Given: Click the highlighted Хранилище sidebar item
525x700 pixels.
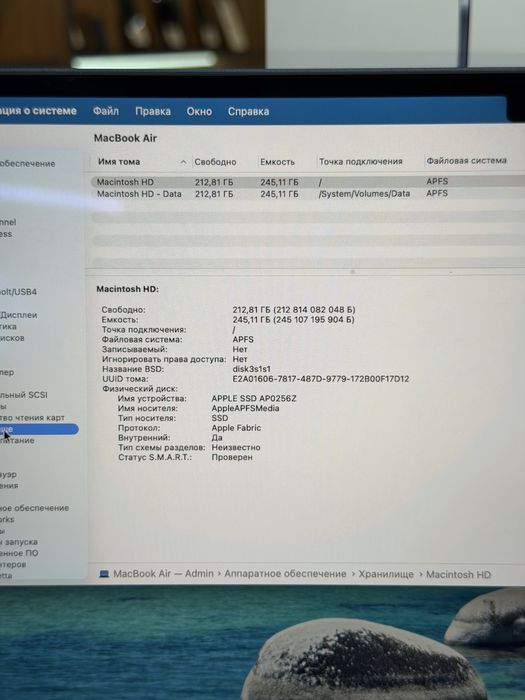Looking at the screenshot, I should (x=39, y=429).
